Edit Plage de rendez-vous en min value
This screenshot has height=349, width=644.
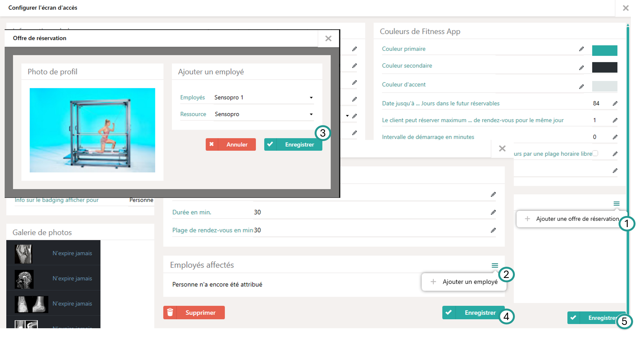pyautogui.click(x=493, y=230)
